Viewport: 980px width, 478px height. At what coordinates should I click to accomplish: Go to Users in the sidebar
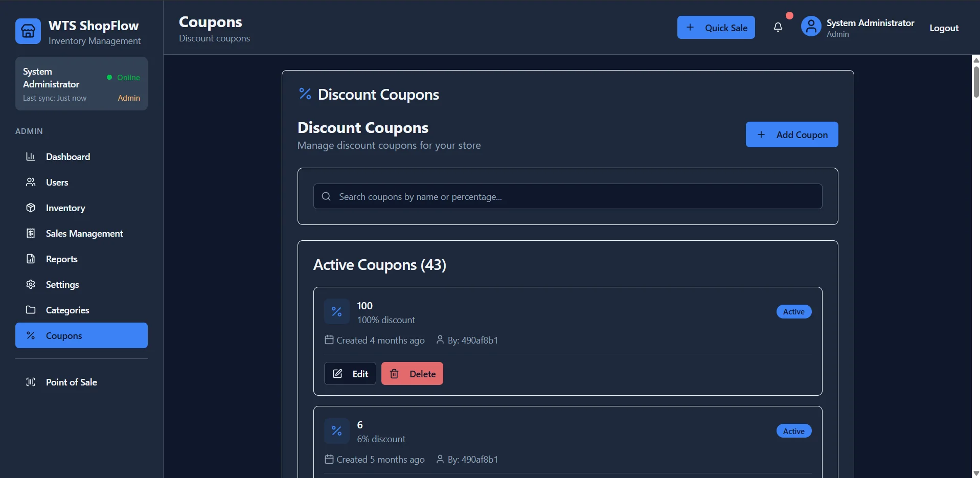(81, 182)
